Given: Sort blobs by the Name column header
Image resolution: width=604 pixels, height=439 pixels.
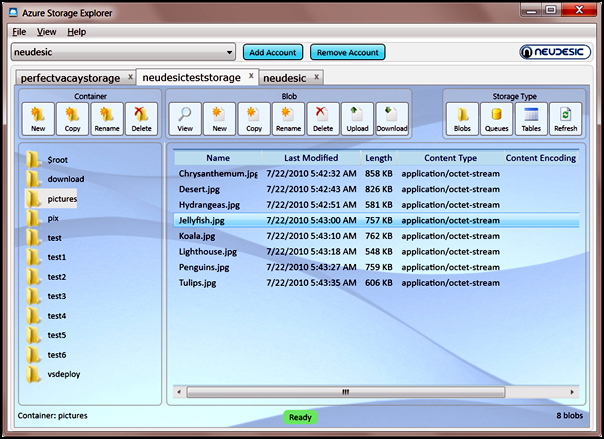Looking at the screenshot, I should tap(218, 158).
